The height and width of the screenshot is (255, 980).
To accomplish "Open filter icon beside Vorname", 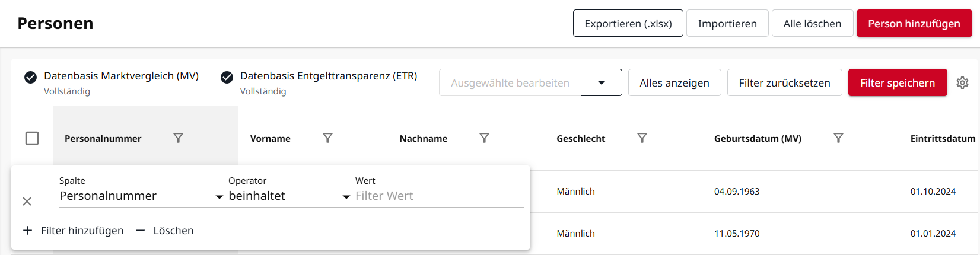I will pyautogui.click(x=327, y=138).
